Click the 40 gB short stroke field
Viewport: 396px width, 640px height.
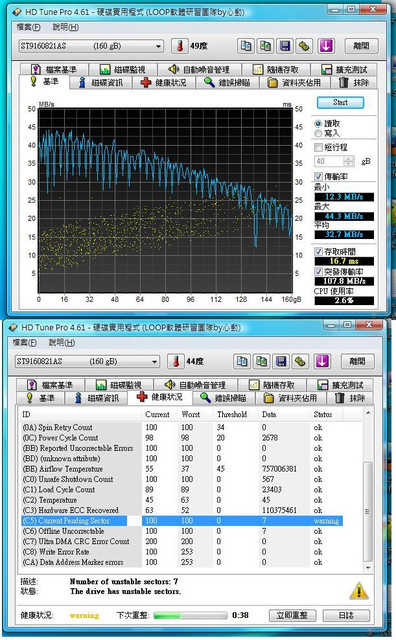point(329,161)
